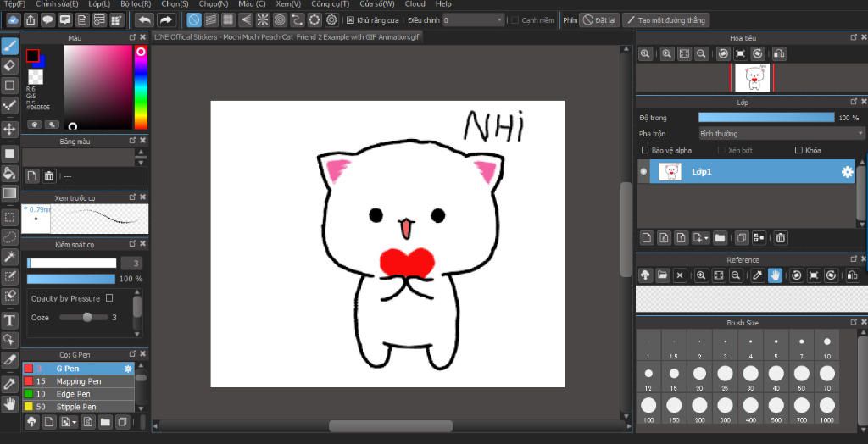868x444 pixels.
Task: Toggle hand tool in Reference panel
Action: pyautogui.click(x=775, y=275)
